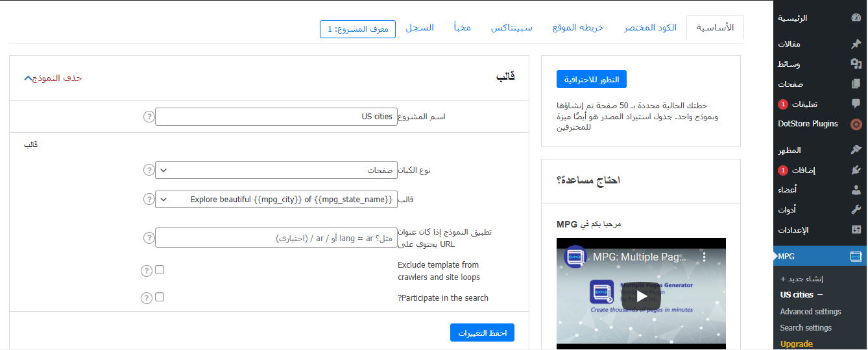Switch to السجل tab

tap(420, 28)
